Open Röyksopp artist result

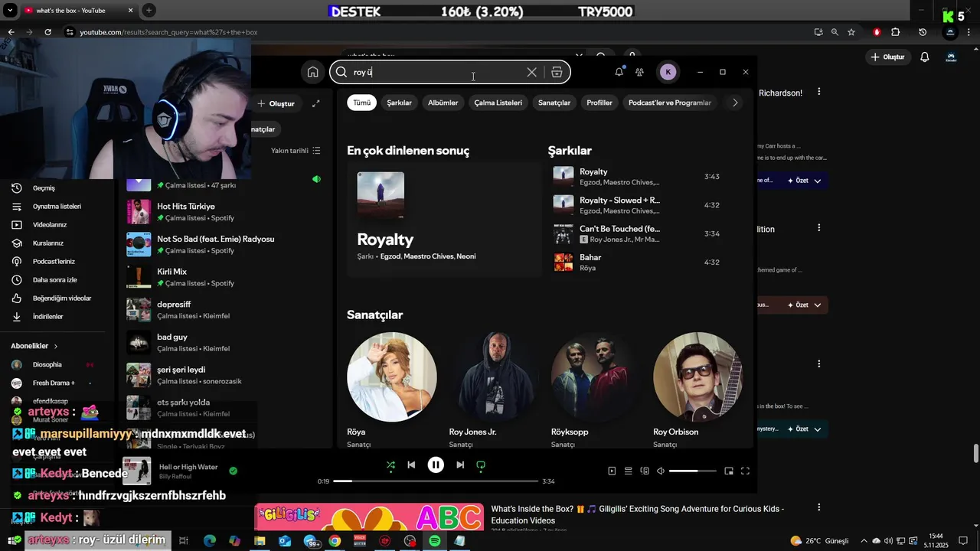[596, 390]
